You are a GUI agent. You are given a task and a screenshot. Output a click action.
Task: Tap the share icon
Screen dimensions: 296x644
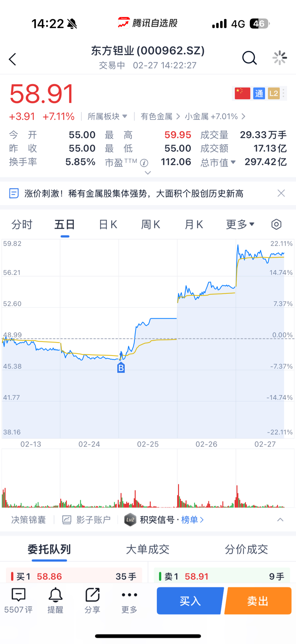[92, 600]
